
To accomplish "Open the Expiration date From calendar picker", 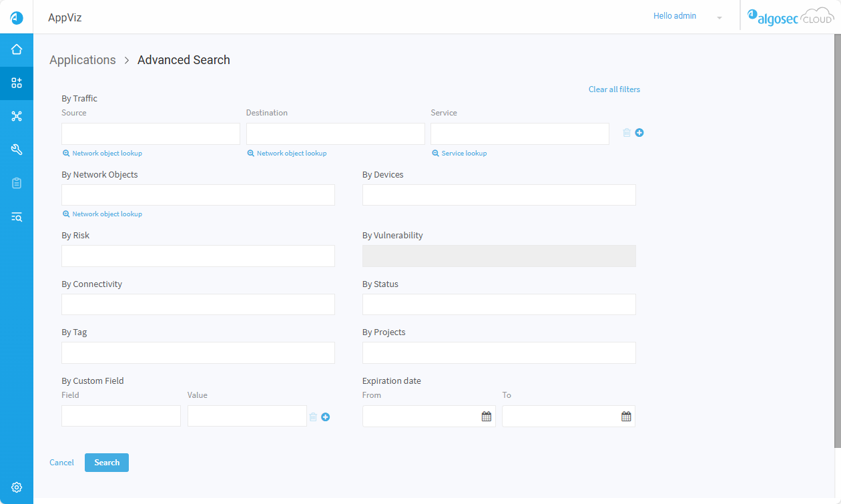I will [487, 417].
